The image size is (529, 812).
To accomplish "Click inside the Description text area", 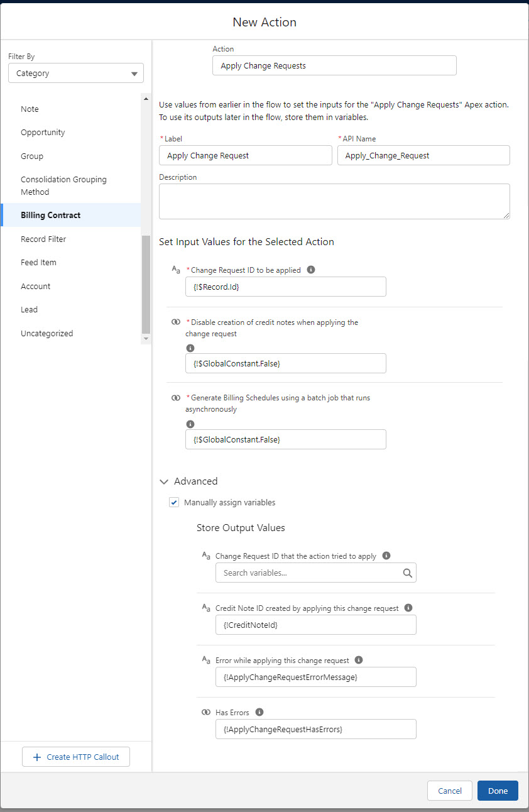I will 334,201.
